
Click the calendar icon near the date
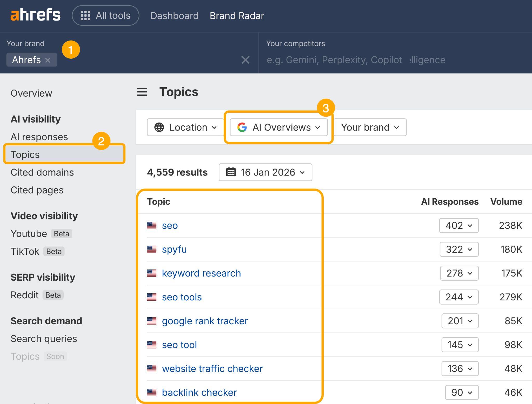coord(231,172)
